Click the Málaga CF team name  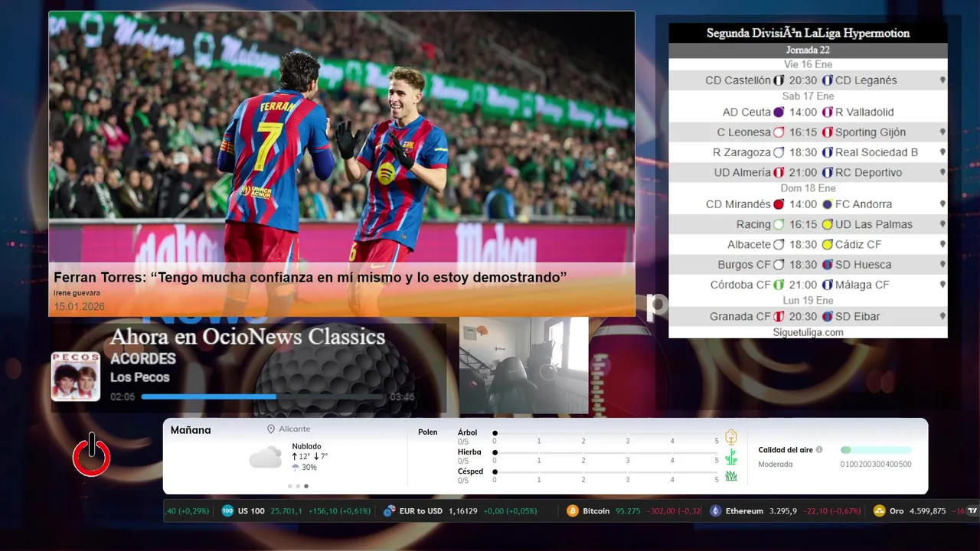[x=862, y=285]
